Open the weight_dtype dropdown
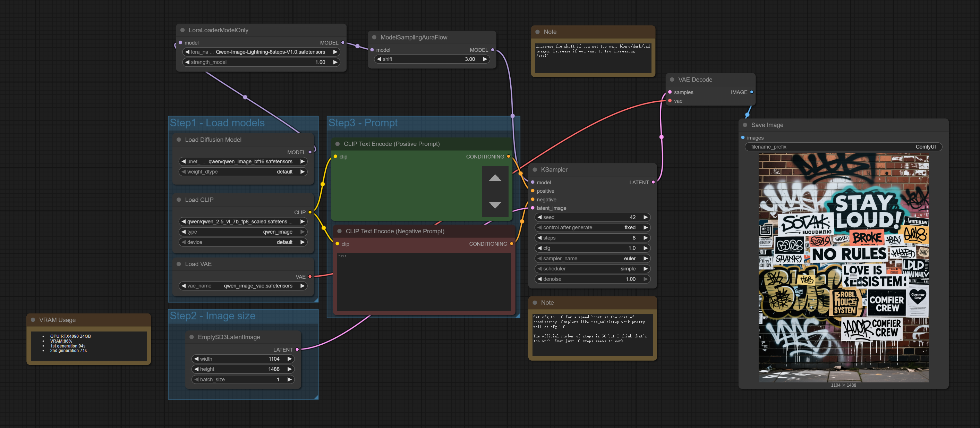Viewport: 980px width, 428px height. 243,172
